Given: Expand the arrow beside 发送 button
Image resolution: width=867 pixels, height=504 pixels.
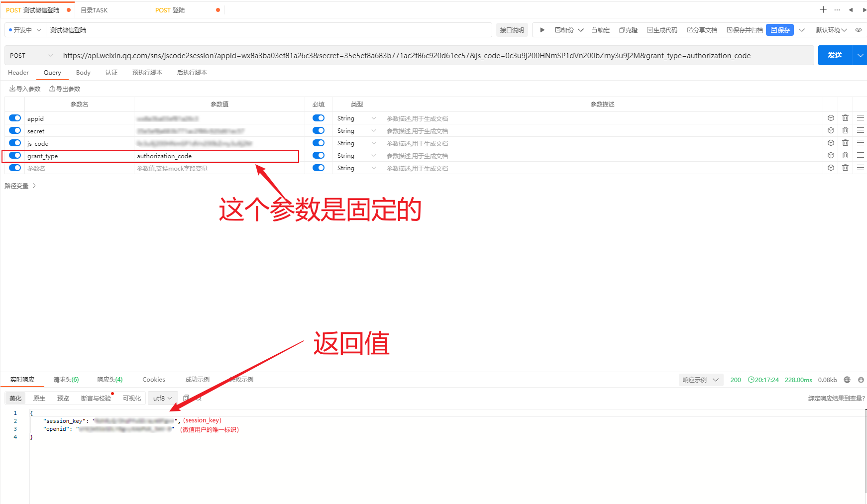Looking at the screenshot, I should point(860,55).
